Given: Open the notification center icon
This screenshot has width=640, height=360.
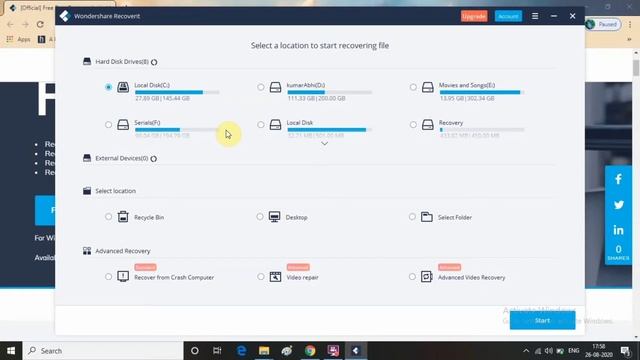Looking at the screenshot, I should pos(625,351).
